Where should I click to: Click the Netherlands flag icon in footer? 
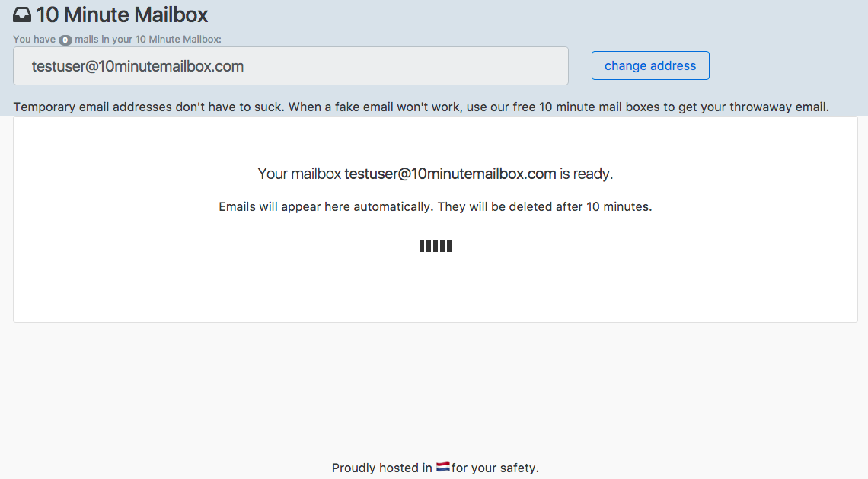pos(443,467)
